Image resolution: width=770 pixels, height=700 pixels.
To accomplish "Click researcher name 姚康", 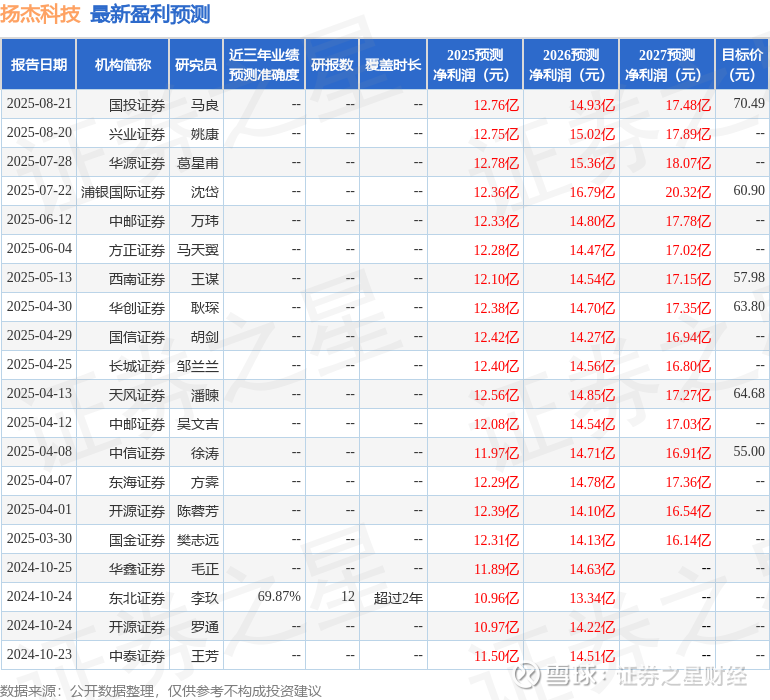I will click(204, 134).
